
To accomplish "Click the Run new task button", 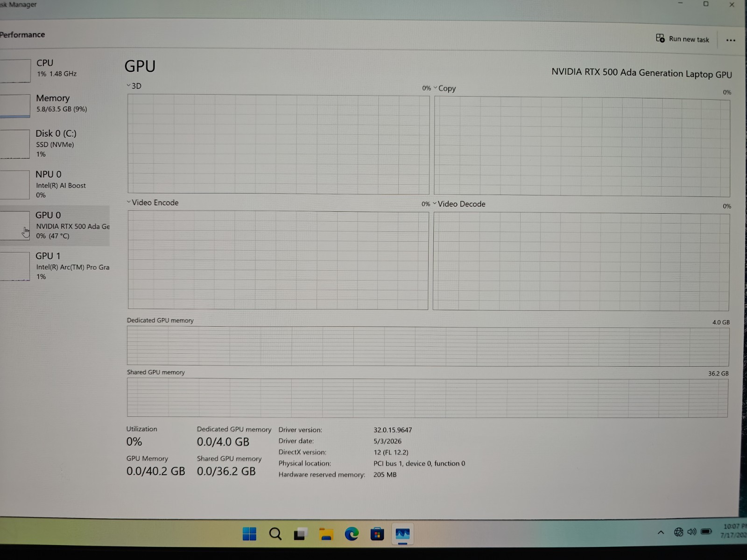I will [x=682, y=39].
